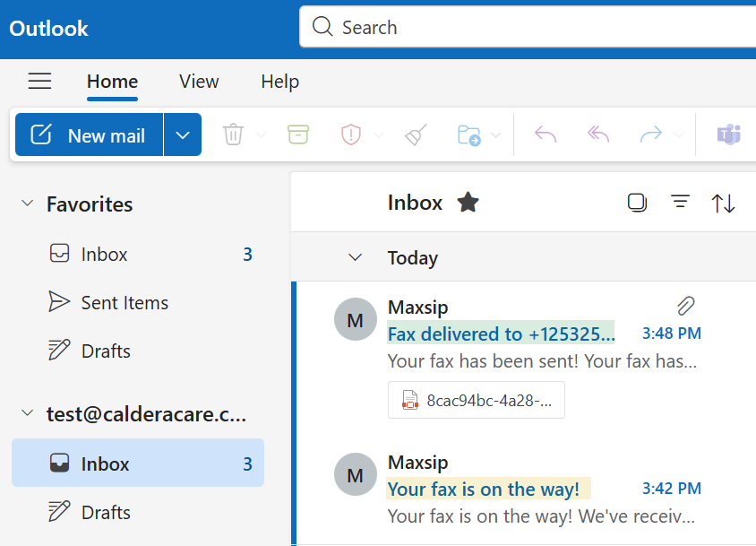Switch to the View tab
The width and height of the screenshot is (756, 546).
coord(199,81)
